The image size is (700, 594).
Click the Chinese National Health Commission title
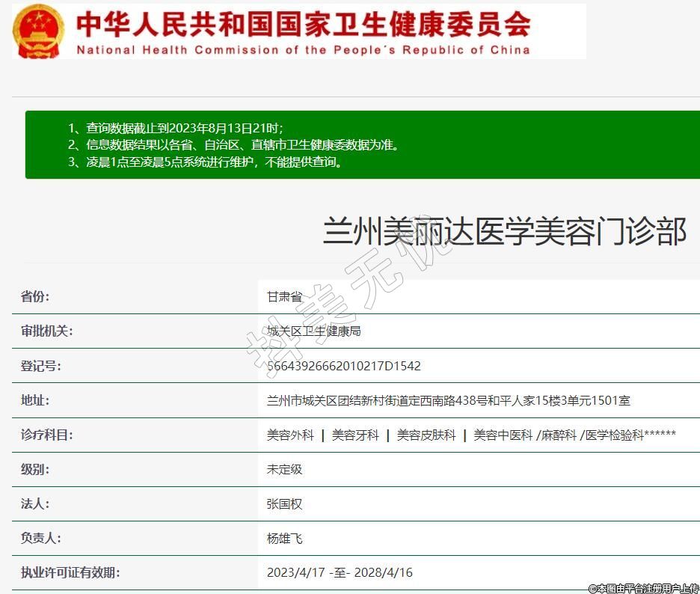(303, 24)
